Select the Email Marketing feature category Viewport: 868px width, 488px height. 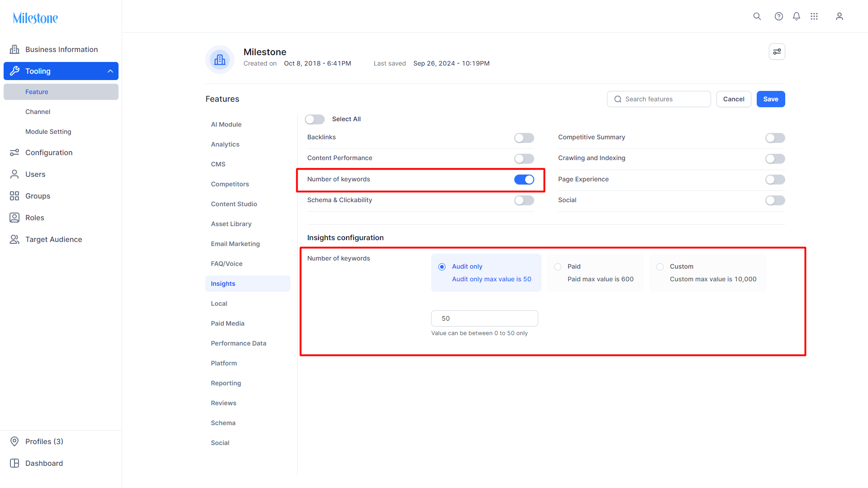(248, 244)
